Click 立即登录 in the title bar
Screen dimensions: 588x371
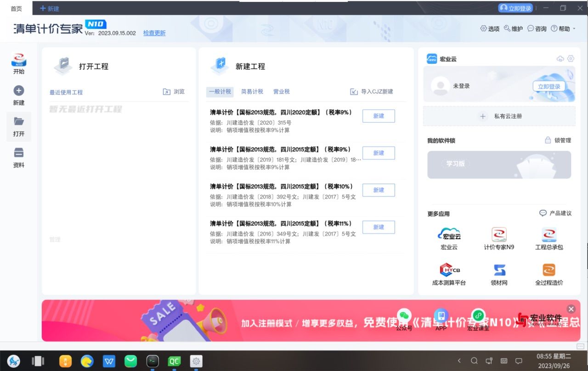tap(515, 8)
